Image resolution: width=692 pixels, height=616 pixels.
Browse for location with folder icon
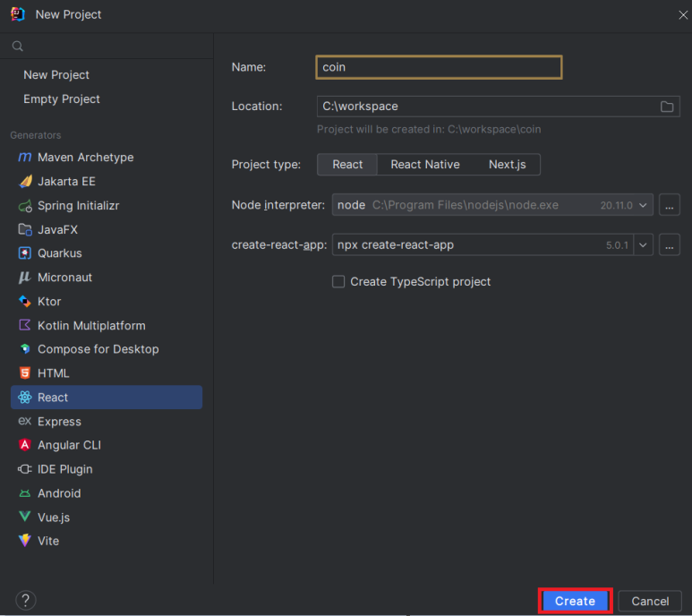(667, 107)
